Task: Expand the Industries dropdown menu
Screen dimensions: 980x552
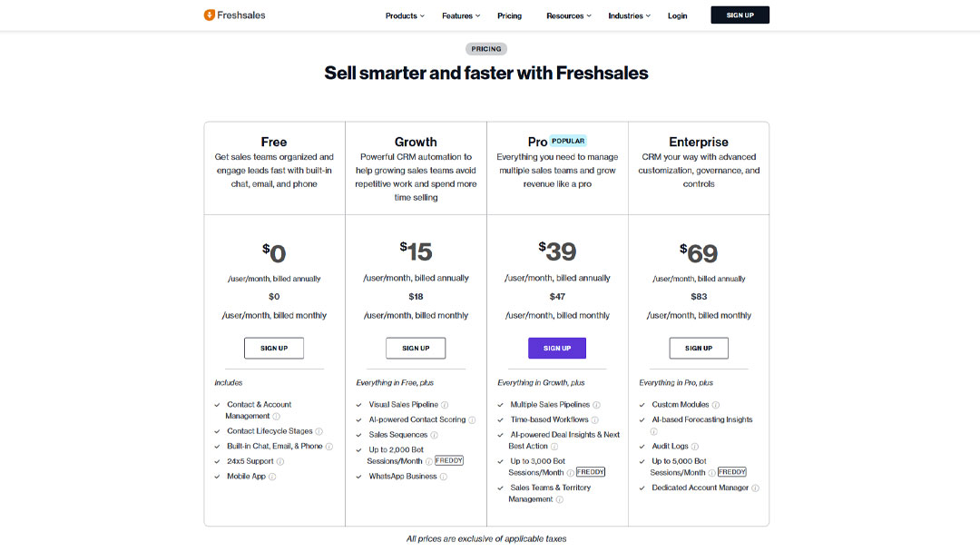Action: point(629,15)
